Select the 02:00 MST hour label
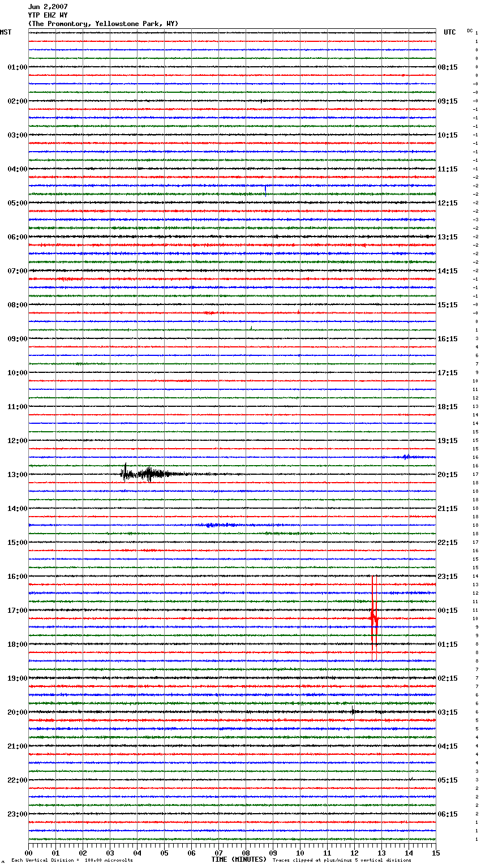Image resolution: width=481 pixels, height=868 pixels. 18,101
